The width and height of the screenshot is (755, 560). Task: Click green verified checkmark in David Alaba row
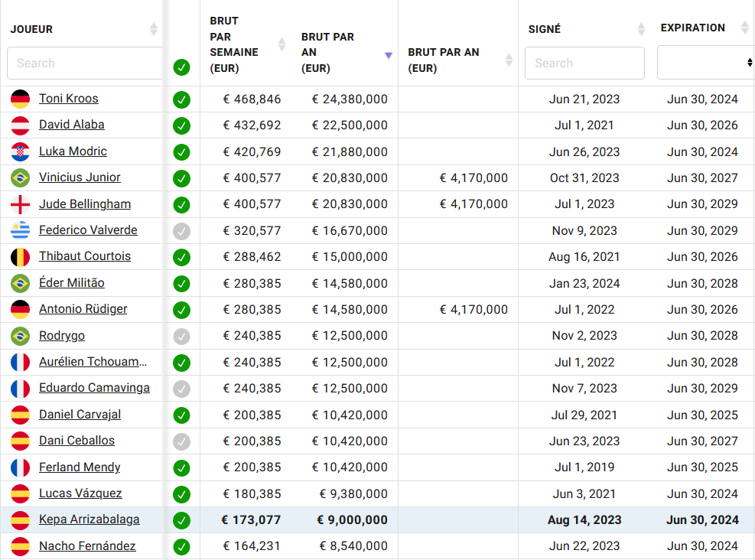pyautogui.click(x=181, y=125)
